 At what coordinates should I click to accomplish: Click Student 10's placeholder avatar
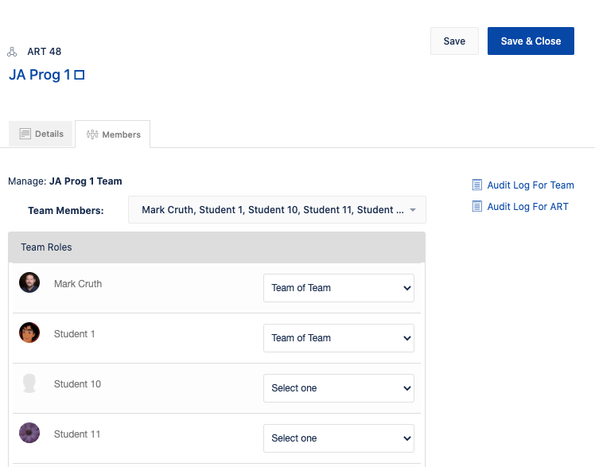tap(29, 383)
